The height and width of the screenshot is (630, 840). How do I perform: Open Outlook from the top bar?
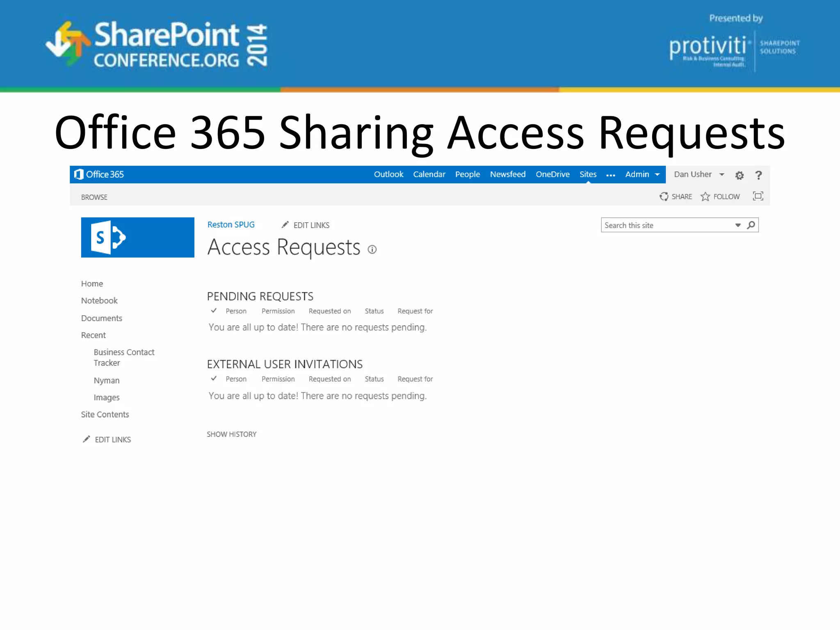click(x=388, y=174)
